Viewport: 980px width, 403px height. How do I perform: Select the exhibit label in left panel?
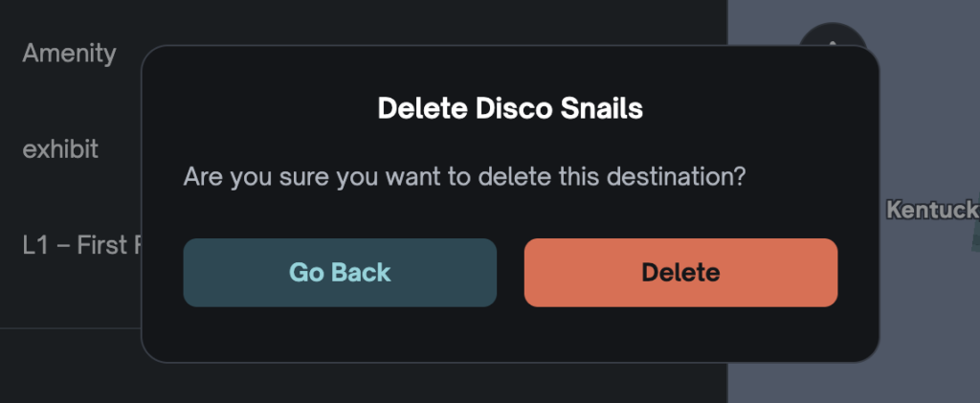click(x=61, y=149)
